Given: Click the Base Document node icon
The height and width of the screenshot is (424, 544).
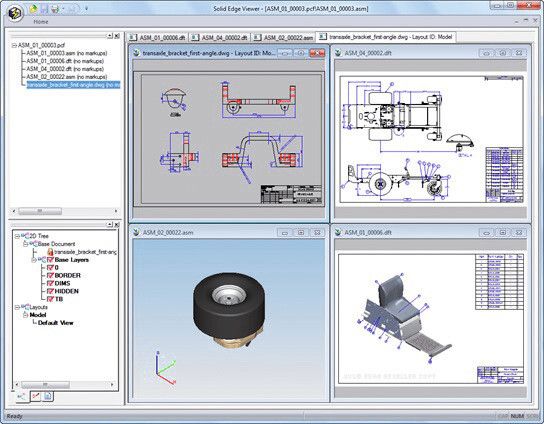Looking at the screenshot, I should [33, 244].
